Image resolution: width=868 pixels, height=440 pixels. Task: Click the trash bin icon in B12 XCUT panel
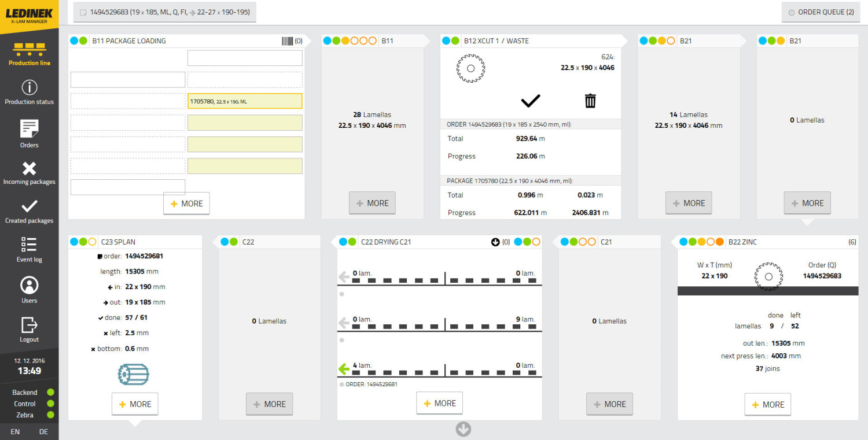point(590,101)
